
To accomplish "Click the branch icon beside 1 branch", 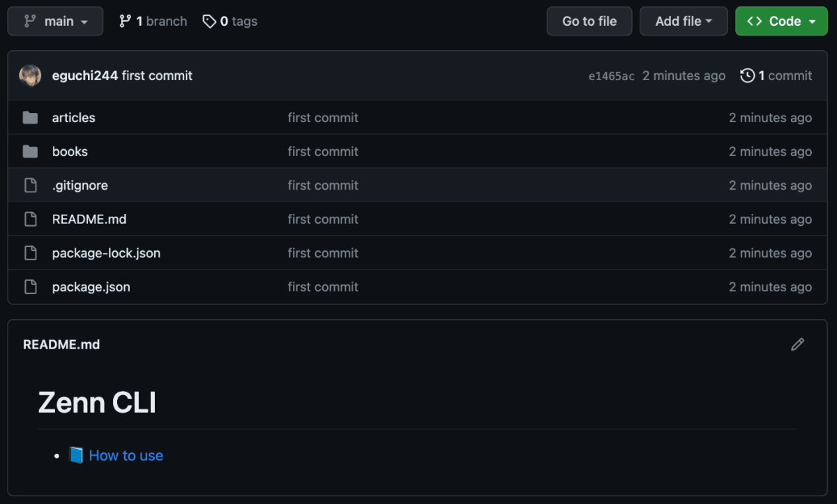I will [125, 22].
